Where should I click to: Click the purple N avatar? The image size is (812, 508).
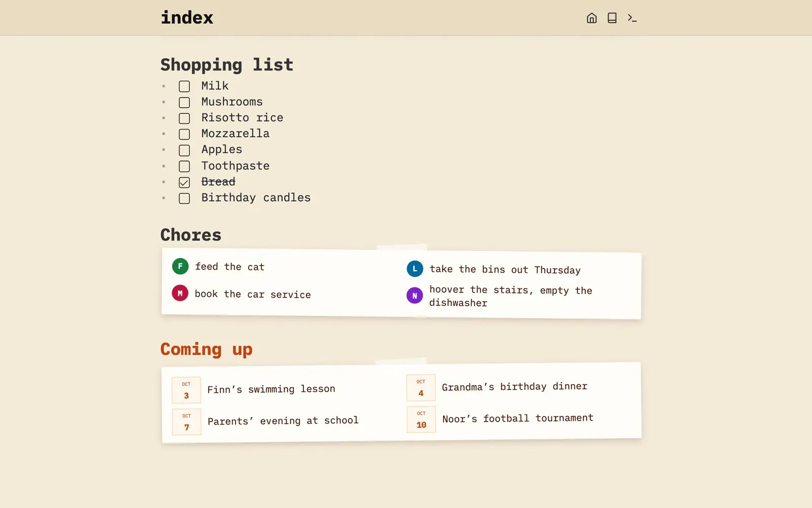[x=415, y=295]
